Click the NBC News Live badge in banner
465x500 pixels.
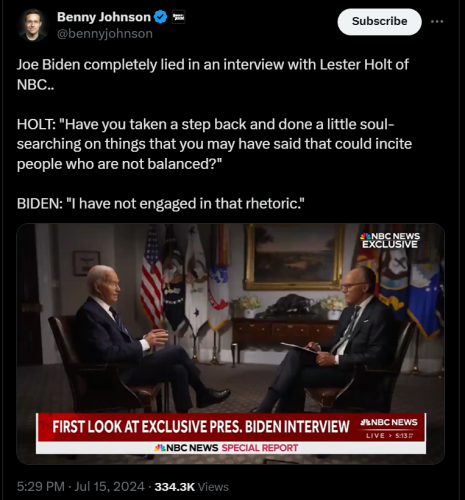click(389, 428)
